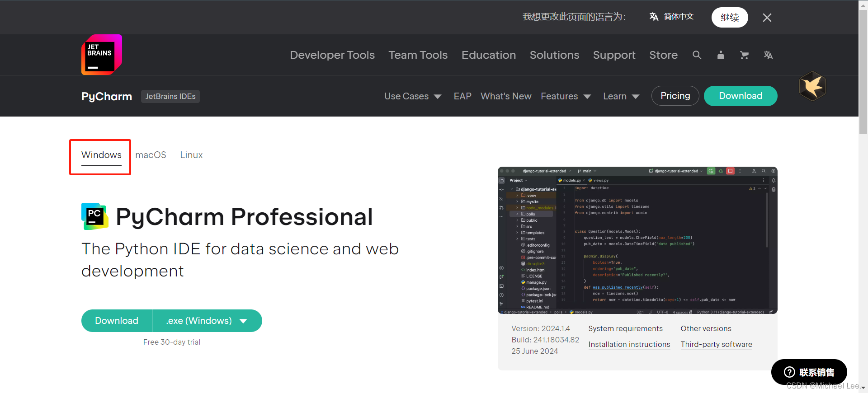This screenshot has width=868, height=393.
Task: Open the Team Tools menu
Action: [418, 55]
